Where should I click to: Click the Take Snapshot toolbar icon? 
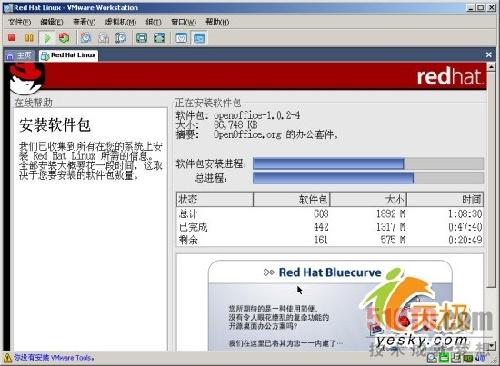pos(86,38)
